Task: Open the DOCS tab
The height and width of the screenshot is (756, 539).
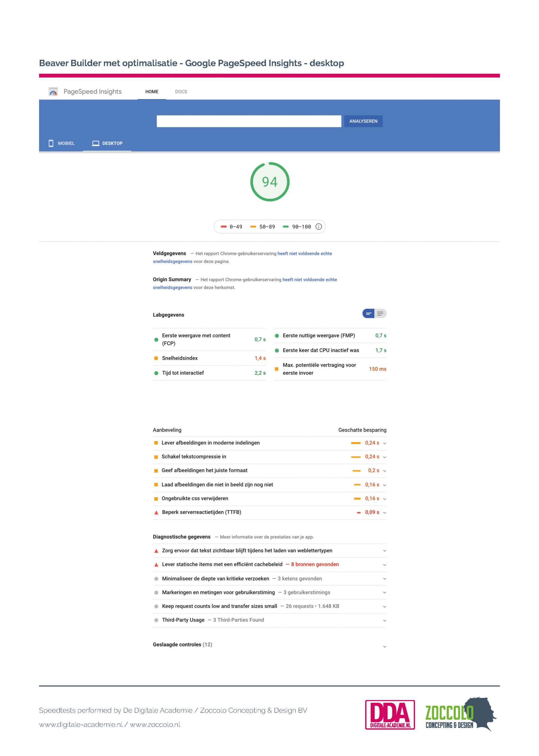Action: pos(181,92)
